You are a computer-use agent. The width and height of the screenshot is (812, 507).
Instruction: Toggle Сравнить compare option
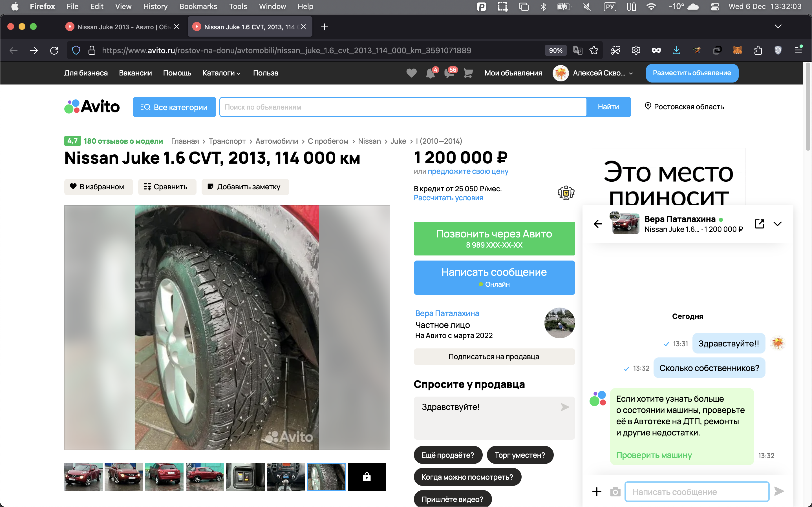click(167, 187)
